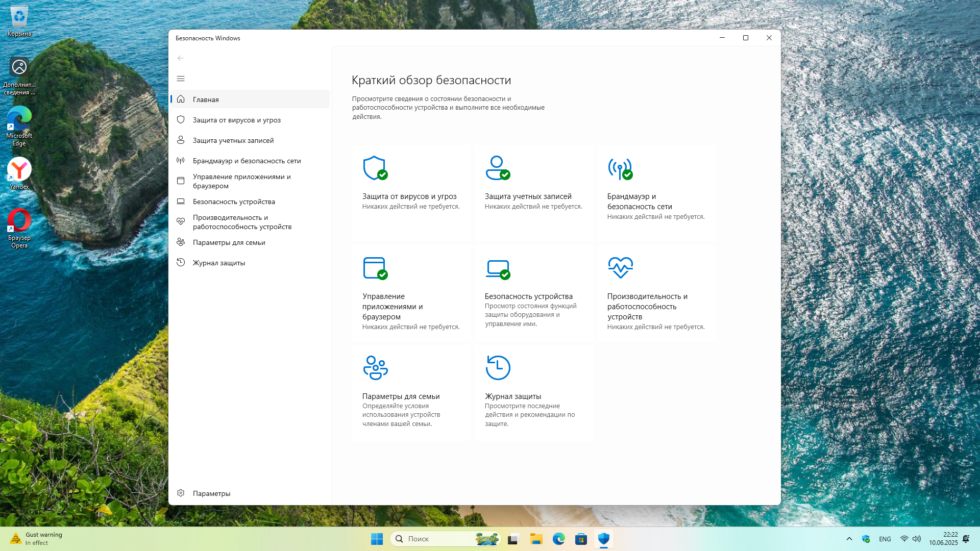Click the back arrow in the window header
Image resolution: width=980 pixels, height=551 pixels.
coord(181,58)
